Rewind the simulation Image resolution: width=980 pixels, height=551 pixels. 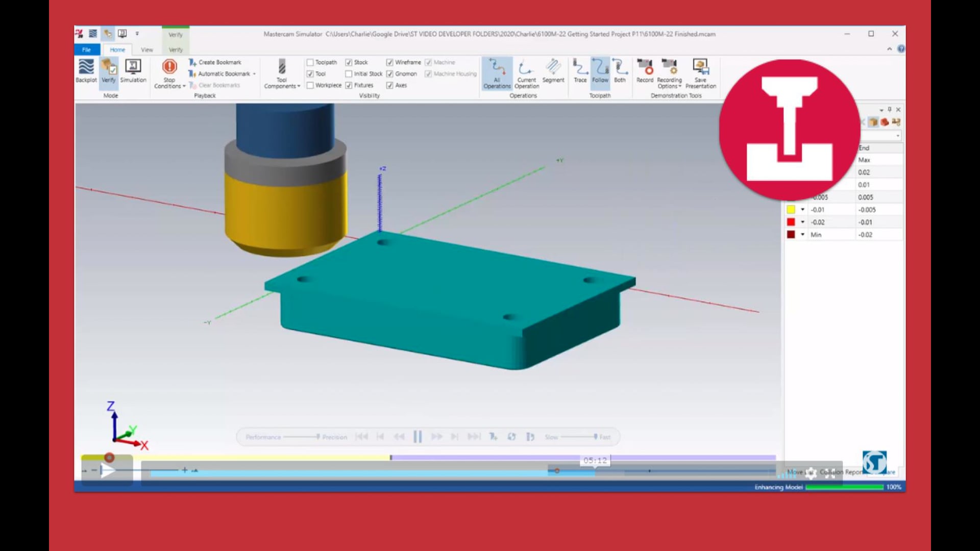[399, 437]
